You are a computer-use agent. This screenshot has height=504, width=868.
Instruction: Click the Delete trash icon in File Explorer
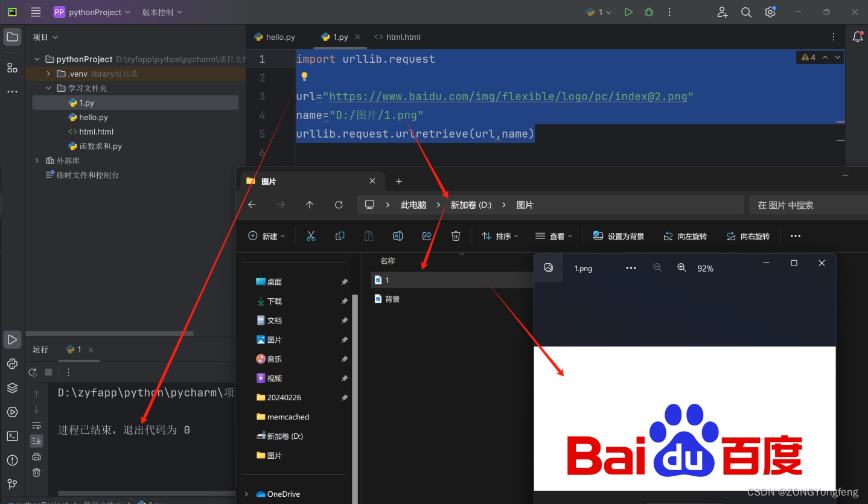(456, 236)
